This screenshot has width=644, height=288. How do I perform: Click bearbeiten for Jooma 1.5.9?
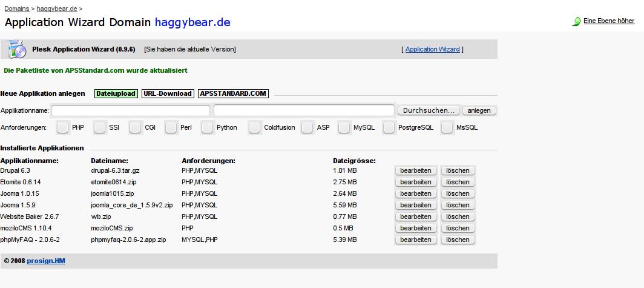416,205
